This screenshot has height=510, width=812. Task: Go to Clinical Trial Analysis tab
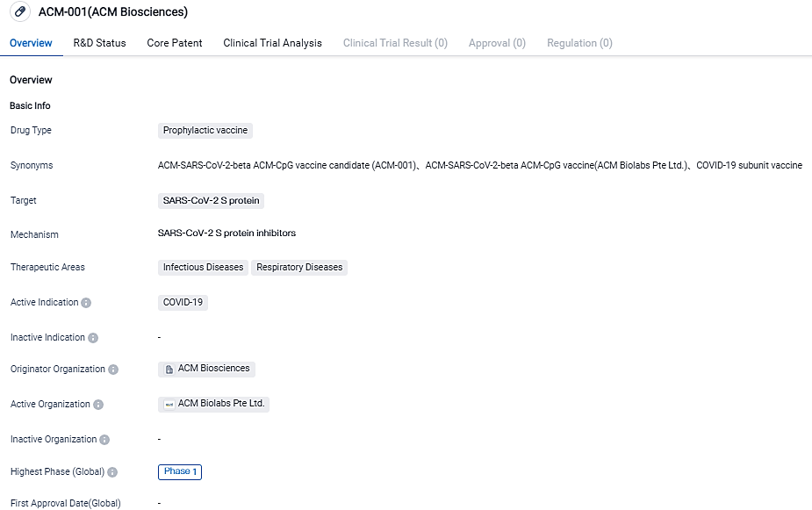[272, 43]
